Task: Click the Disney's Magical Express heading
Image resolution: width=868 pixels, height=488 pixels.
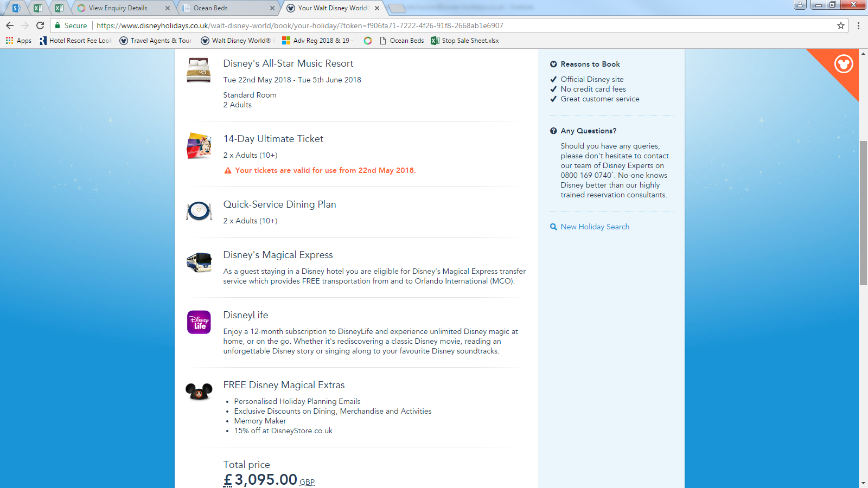Action: pyautogui.click(x=278, y=255)
